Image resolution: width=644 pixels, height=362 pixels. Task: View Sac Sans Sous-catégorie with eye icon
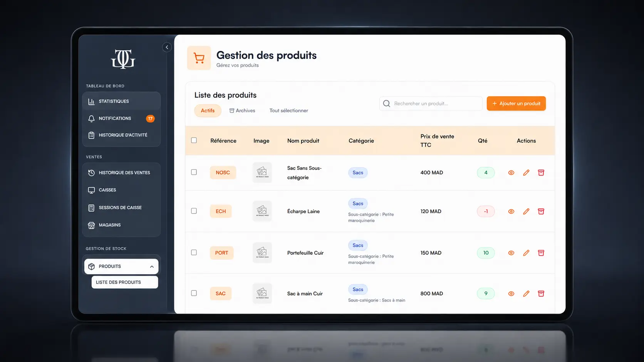[x=511, y=173]
